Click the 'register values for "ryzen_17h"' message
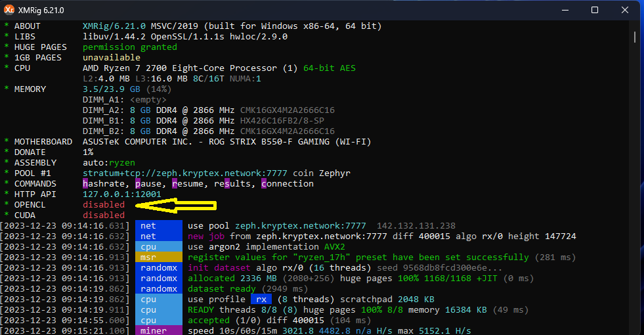This screenshot has height=335, width=644. coord(269,257)
